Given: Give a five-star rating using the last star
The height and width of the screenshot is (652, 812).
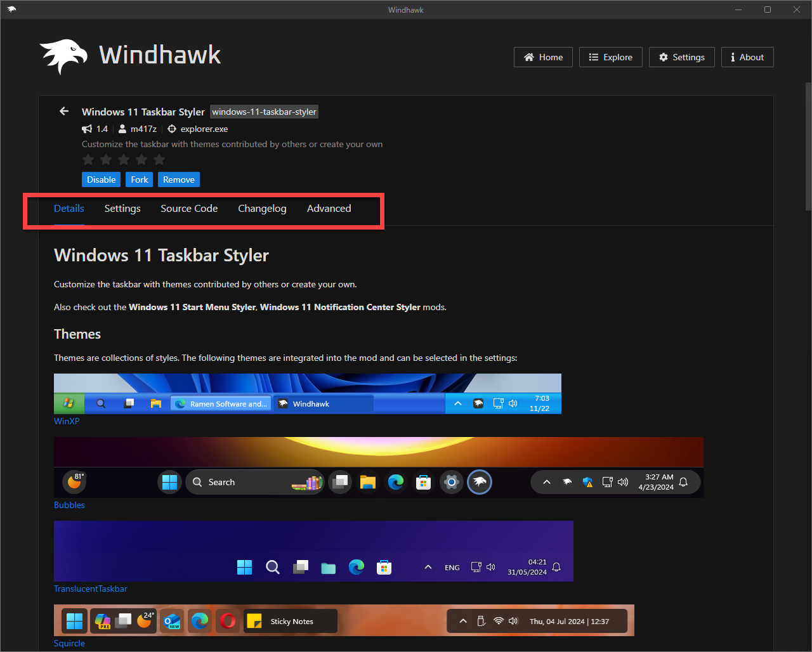Looking at the screenshot, I should tap(159, 160).
